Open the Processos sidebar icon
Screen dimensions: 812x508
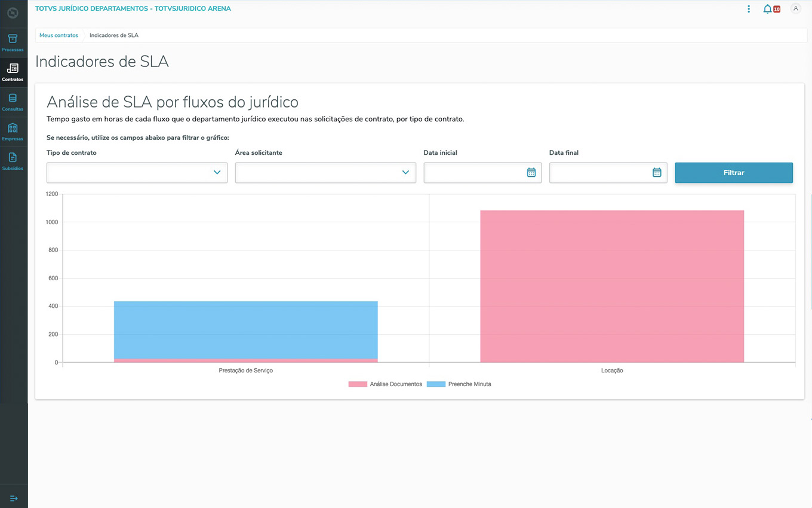(x=13, y=42)
